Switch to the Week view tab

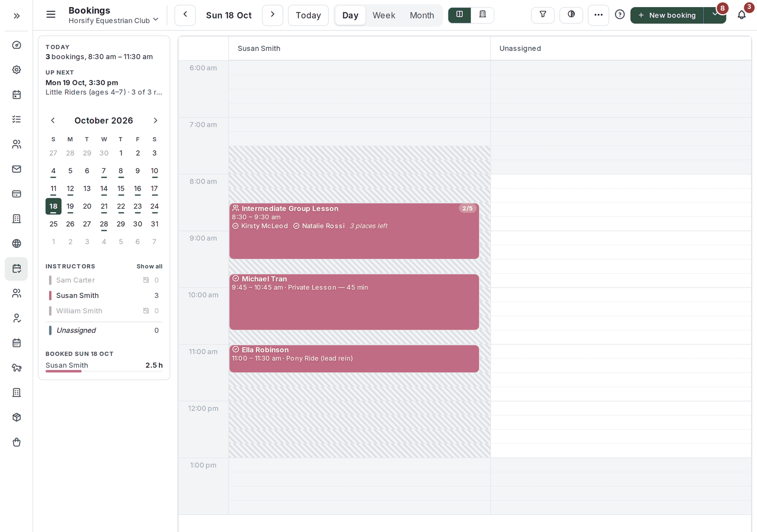pyautogui.click(x=384, y=15)
